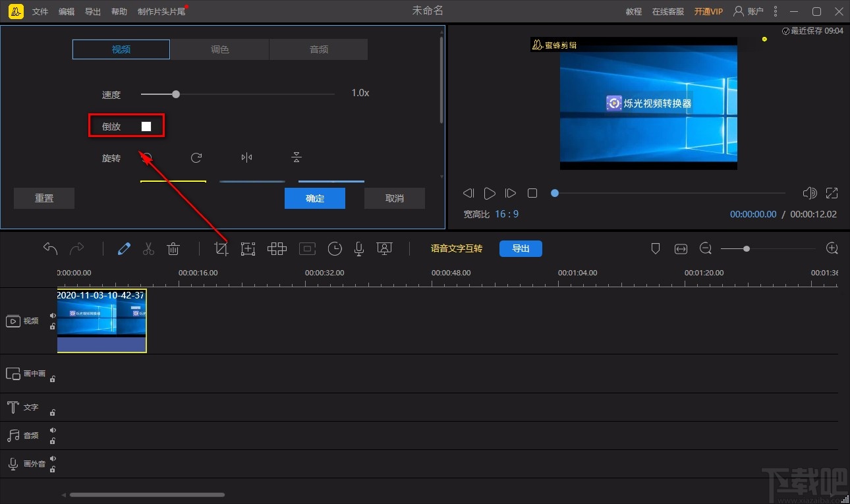Click the horizontal flip icon
The height and width of the screenshot is (504, 850).
click(x=246, y=157)
